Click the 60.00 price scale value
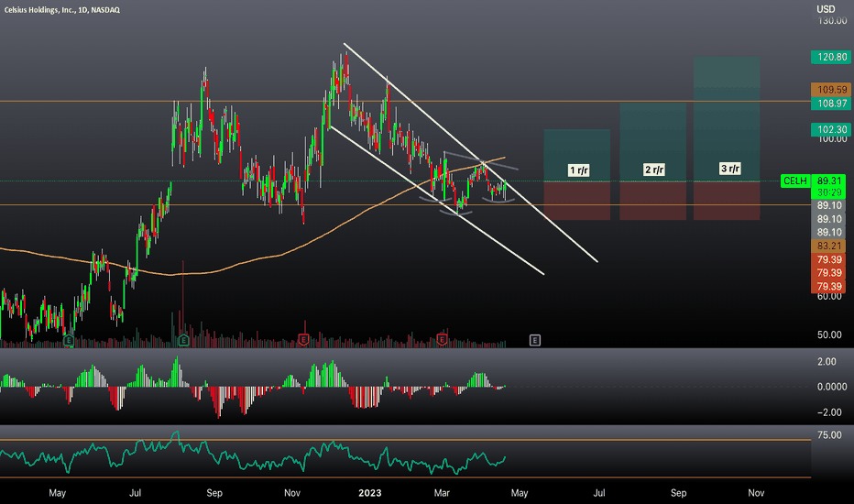Screen dimensions: 854x504 click(x=829, y=296)
